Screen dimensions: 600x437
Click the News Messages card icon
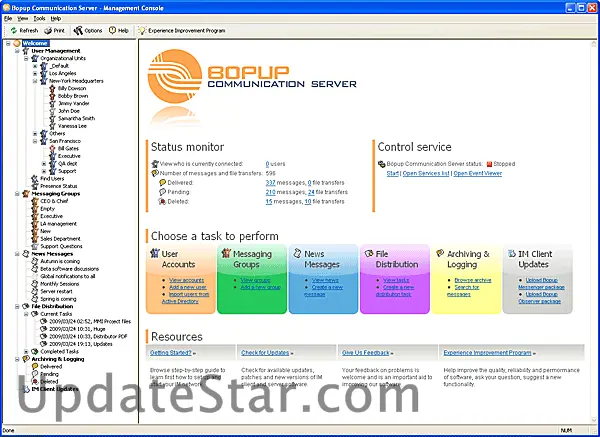pyautogui.click(x=297, y=253)
